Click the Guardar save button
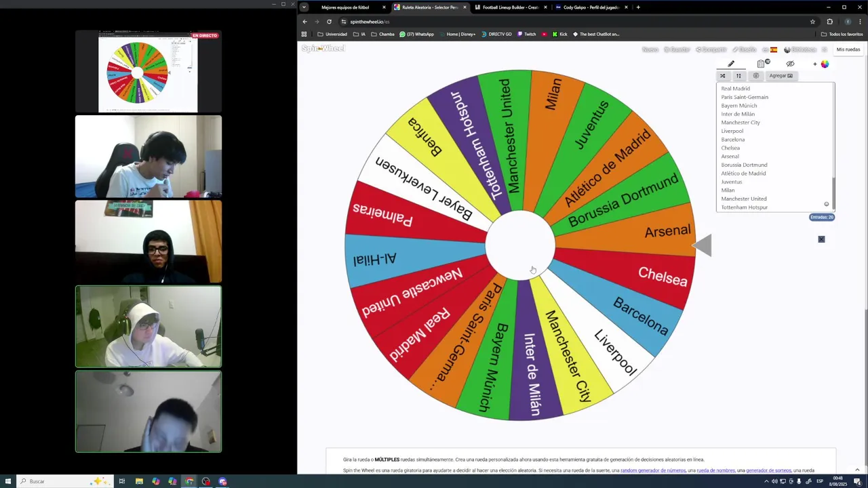 coord(677,49)
